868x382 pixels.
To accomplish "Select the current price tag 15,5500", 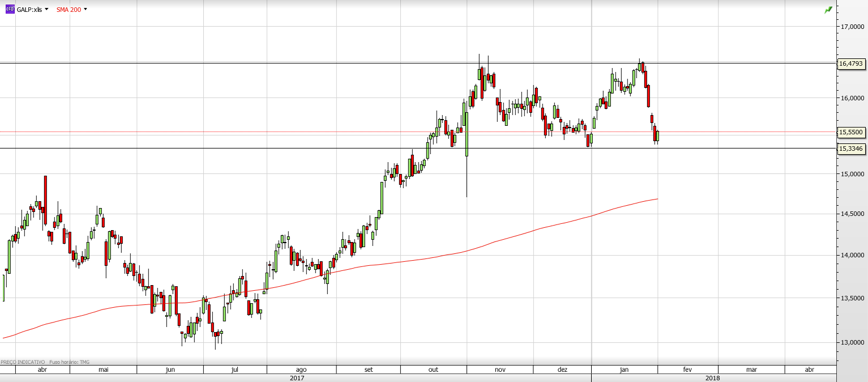I will [850, 131].
